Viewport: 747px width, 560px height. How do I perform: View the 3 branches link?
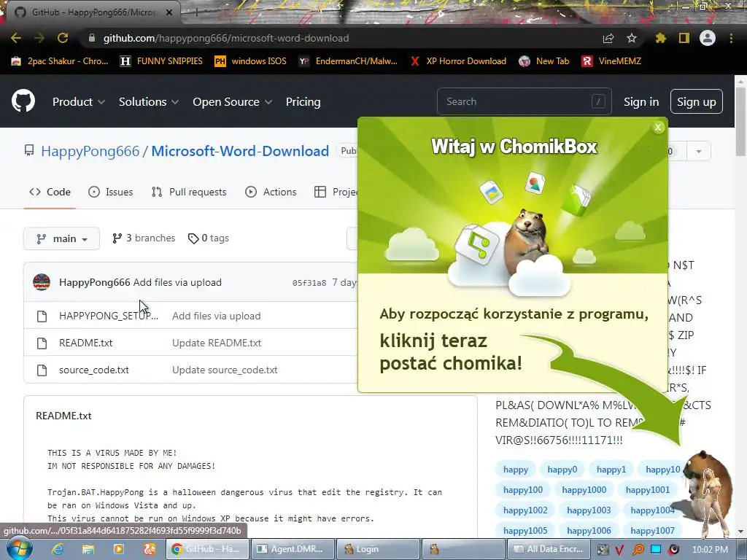point(144,238)
